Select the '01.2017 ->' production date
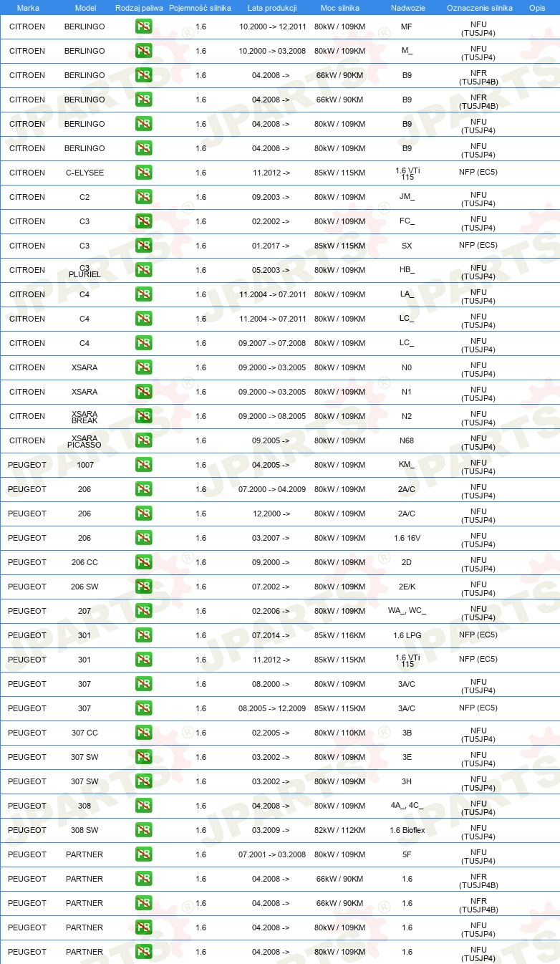This screenshot has height=964, width=560. (271, 246)
